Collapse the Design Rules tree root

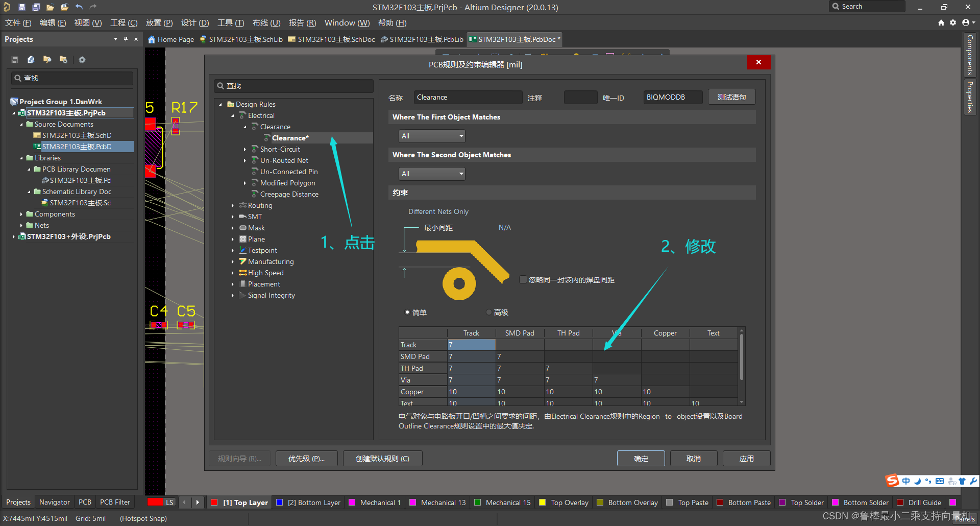pos(220,104)
